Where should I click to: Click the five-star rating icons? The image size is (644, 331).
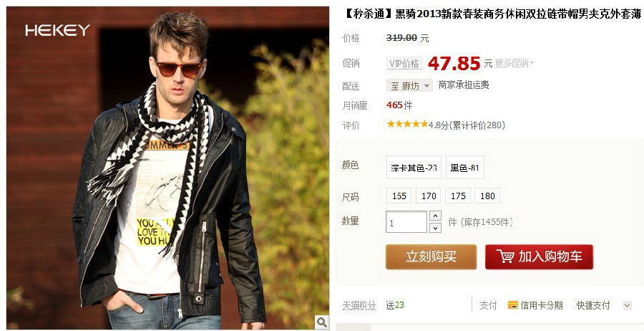click(407, 124)
